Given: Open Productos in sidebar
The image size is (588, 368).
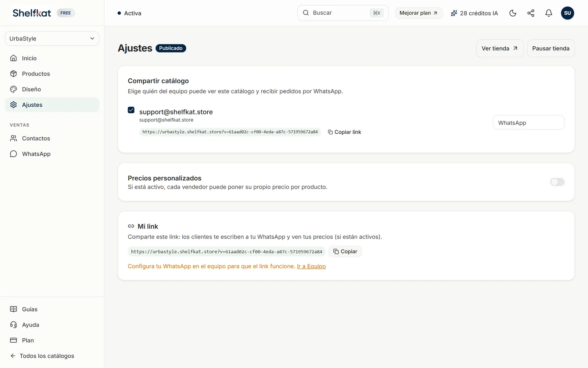Looking at the screenshot, I should (52, 74).
